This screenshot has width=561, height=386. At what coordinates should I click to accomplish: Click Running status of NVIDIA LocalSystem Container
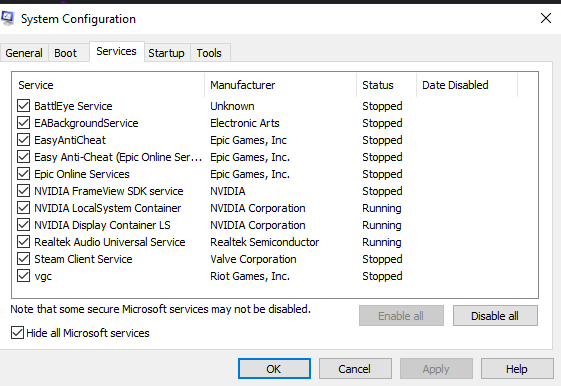point(382,208)
